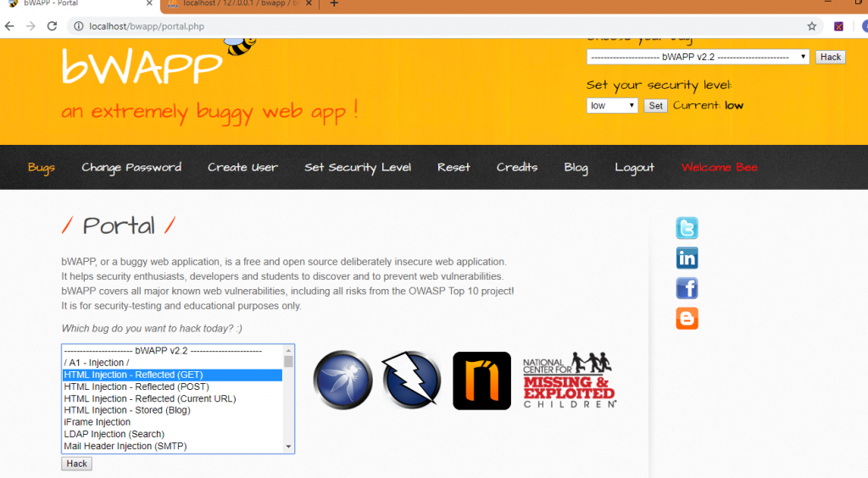Click the orange Netsparker logo
The height and width of the screenshot is (478, 868).
[481, 381]
